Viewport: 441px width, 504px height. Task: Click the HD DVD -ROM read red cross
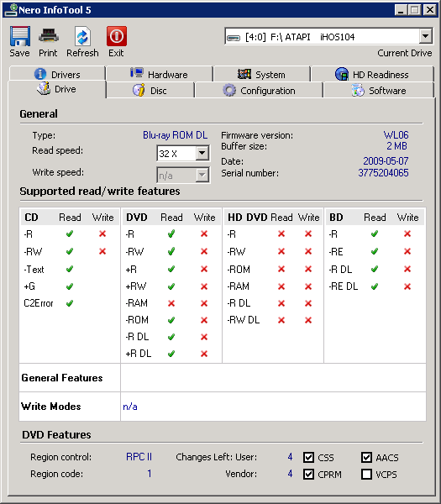click(281, 269)
